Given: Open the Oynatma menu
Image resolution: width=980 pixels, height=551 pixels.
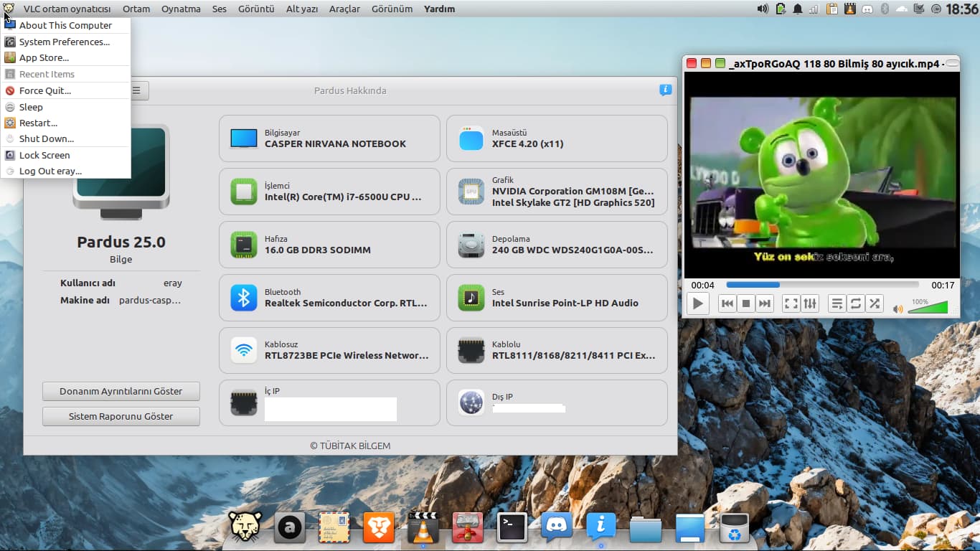Looking at the screenshot, I should click(181, 9).
